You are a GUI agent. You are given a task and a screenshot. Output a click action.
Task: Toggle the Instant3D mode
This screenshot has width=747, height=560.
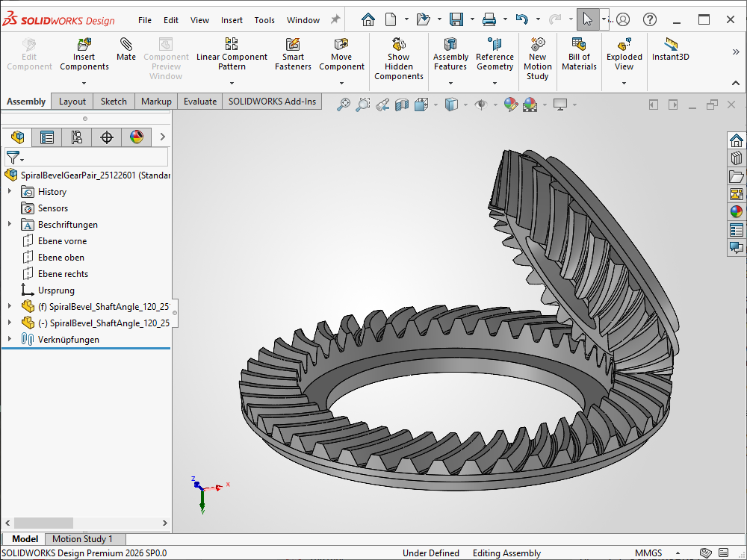pyautogui.click(x=670, y=45)
